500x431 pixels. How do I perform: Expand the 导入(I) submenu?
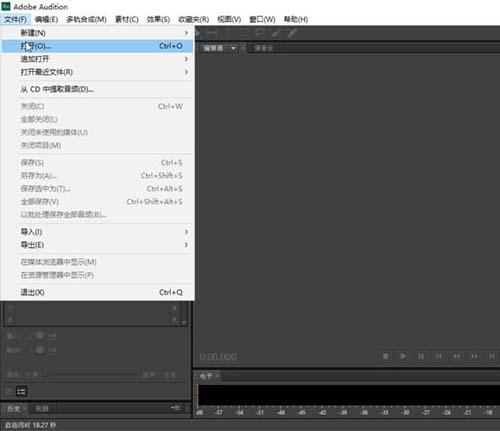coord(186,232)
